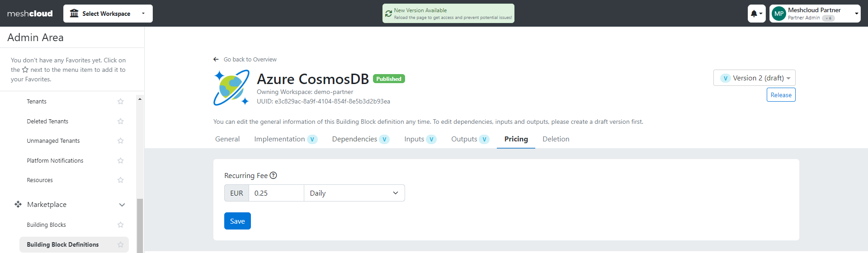Click the EUR currency label
The height and width of the screenshot is (253, 868).
236,193
